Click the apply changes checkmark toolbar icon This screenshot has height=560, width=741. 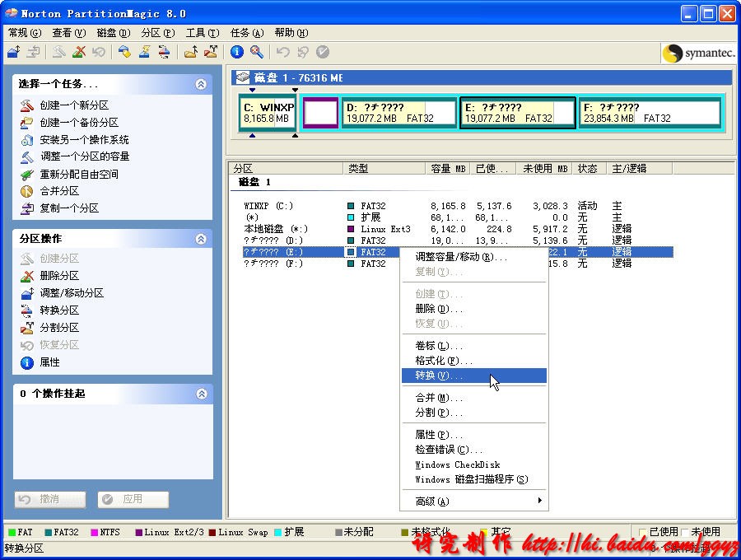coord(323,52)
